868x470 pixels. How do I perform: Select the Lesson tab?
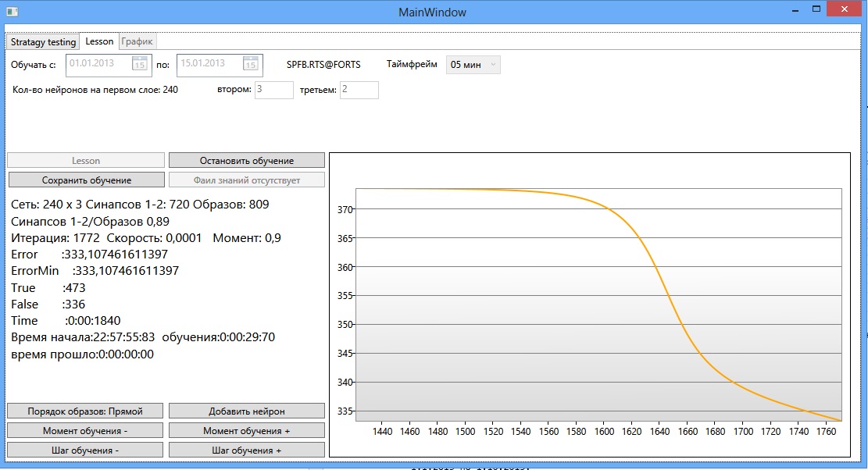[99, 41]
